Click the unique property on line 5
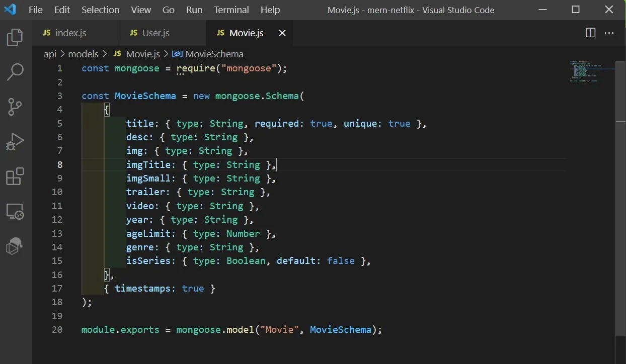 tap(360, 124)
